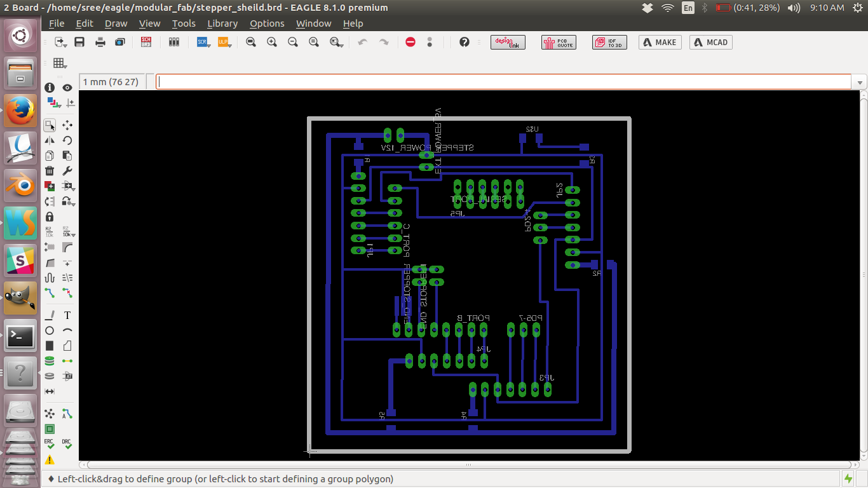
Task: Select the Move tool
Action: [x=67, y=125]
